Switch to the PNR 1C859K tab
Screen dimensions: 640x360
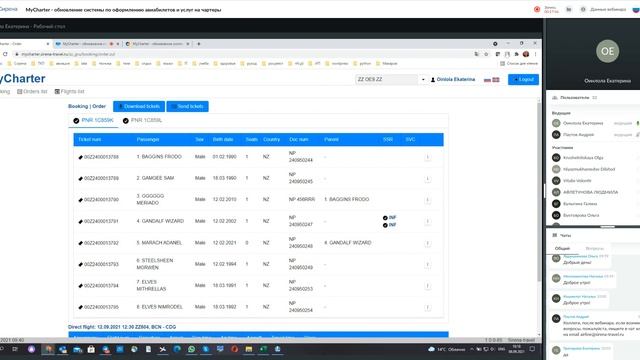(x=93, y=120)
